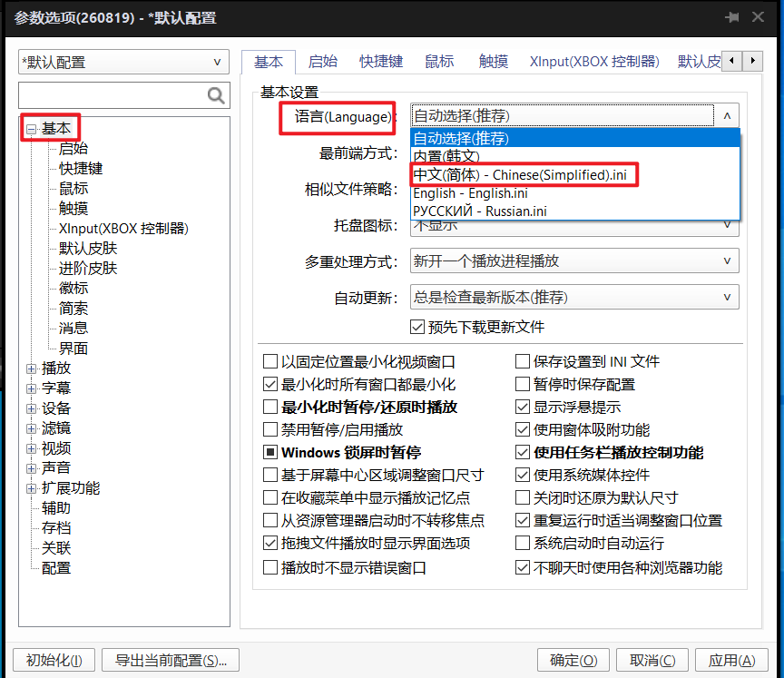
Task: Toggle 使用任务栏播放控制功能 checkbox
Action: [x=523, y=453]
